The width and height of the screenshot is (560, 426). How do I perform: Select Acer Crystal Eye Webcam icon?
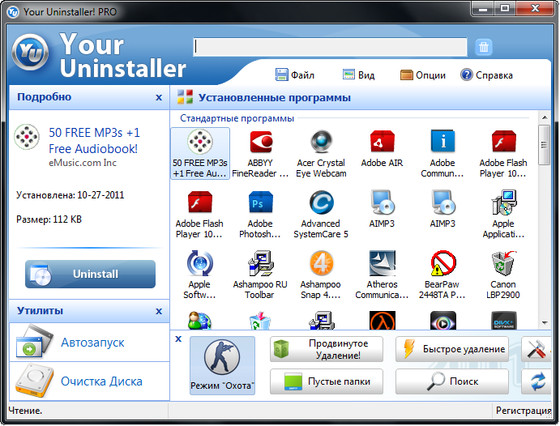pyautogui.click(x=321, y=154)
